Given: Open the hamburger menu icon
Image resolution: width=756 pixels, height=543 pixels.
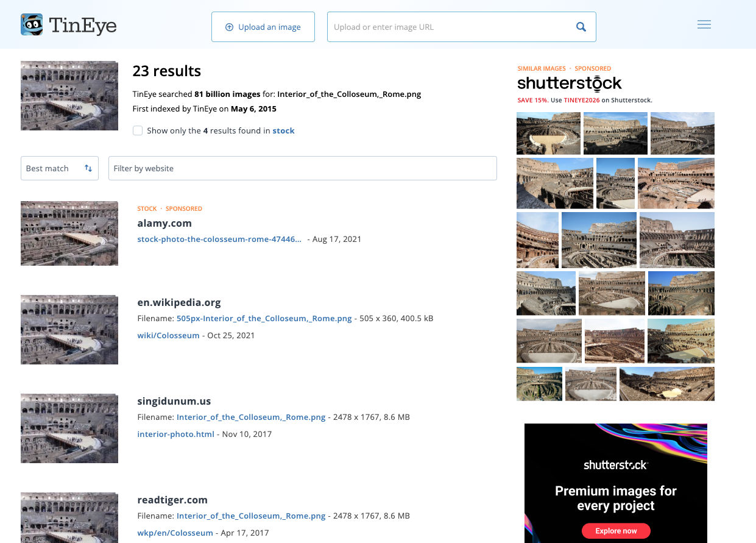Looking at the screenshot, I should click(x=704, y=25).
